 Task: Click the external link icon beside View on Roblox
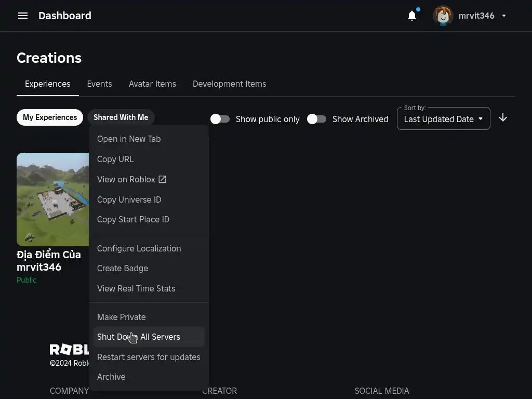[x=163, y=179]
